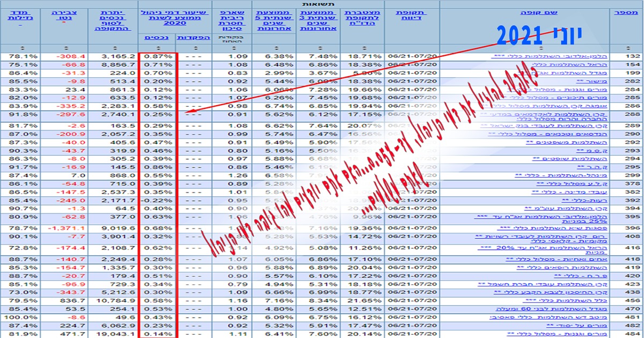This screenshot has width=644, height=338.
Task: Select the 0.87% management fee cell
Action: point(157,56)
